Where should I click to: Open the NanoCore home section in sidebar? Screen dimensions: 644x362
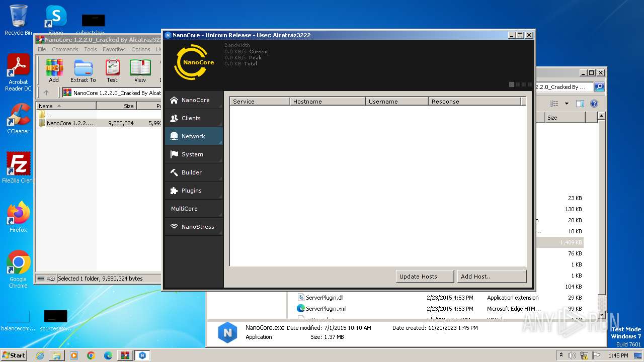tap(194, 100)
